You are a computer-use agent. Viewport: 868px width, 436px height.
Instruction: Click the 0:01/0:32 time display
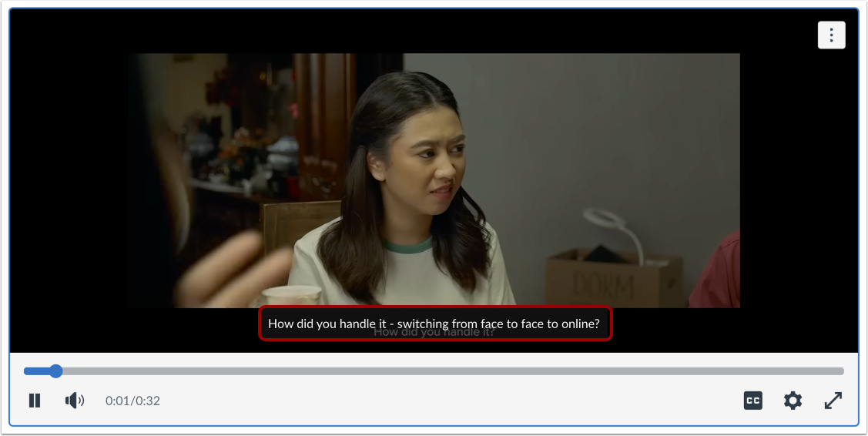[132, 401]
